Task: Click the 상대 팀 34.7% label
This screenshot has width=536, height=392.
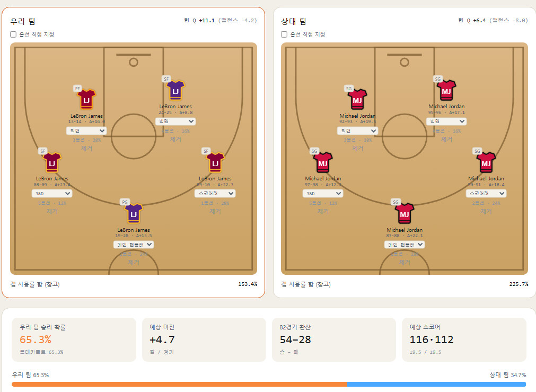Action: coord(507,375)
